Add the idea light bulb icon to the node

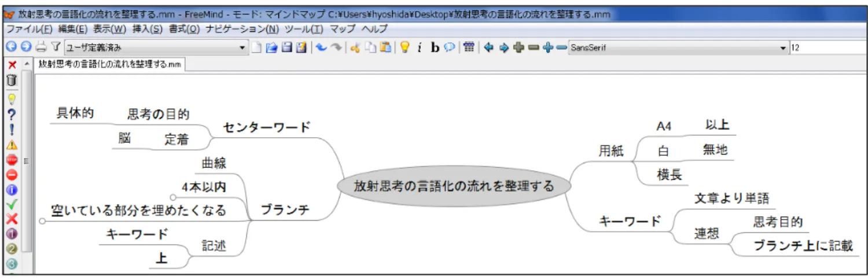tap(12, 100)
